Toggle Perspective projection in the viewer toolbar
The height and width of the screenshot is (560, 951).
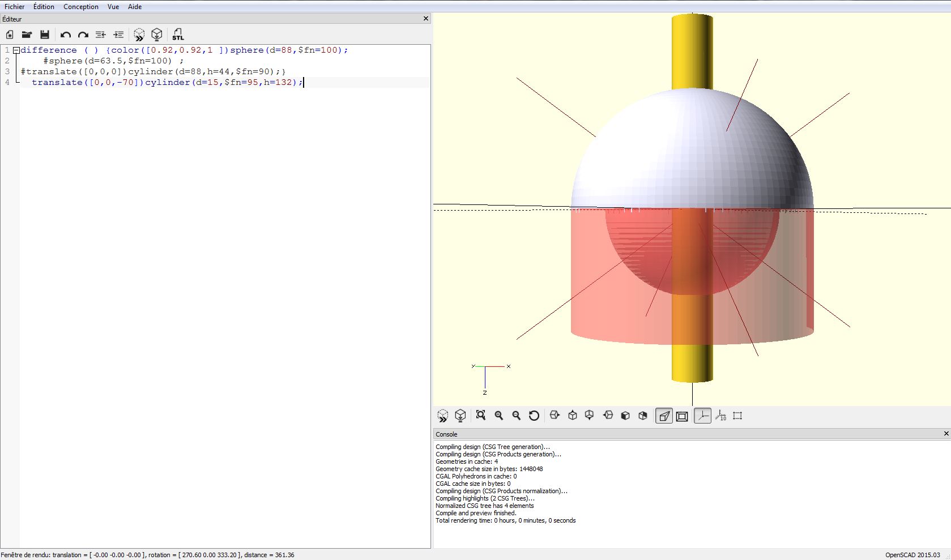[663, 416]
